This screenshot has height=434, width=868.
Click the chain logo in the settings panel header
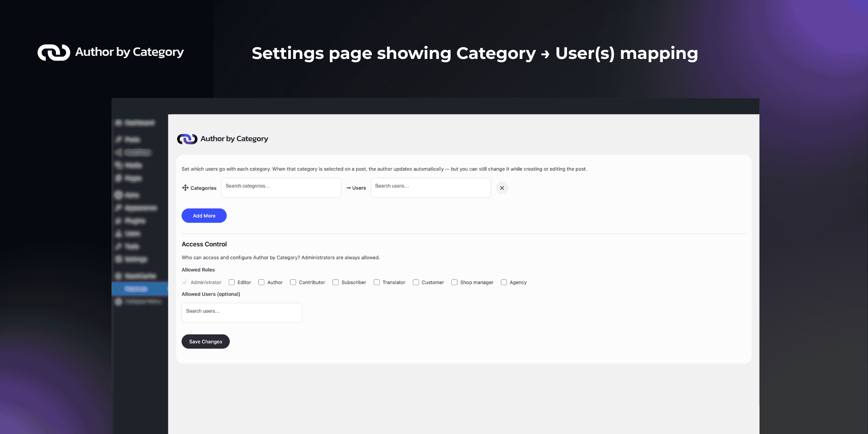[x=187, y=139]
